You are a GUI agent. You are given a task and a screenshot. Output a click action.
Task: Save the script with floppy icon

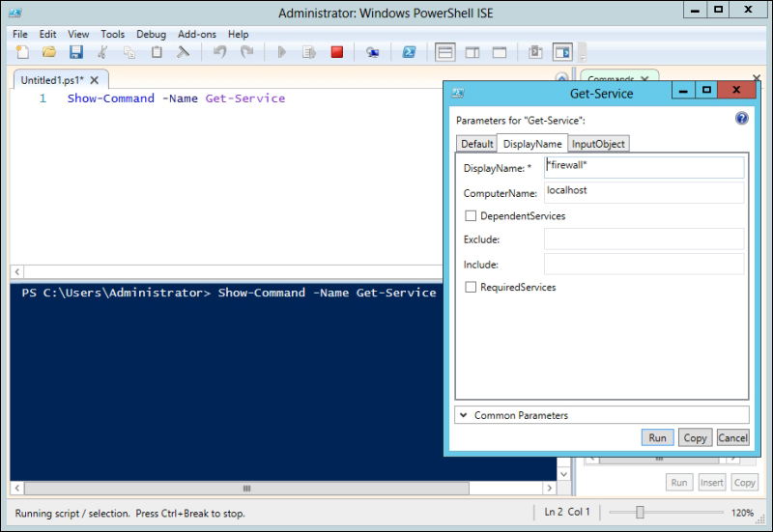76,52
